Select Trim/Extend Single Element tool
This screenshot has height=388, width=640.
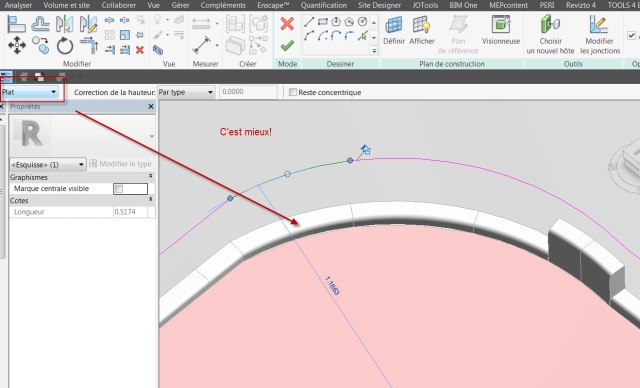(x=109, y=50)
